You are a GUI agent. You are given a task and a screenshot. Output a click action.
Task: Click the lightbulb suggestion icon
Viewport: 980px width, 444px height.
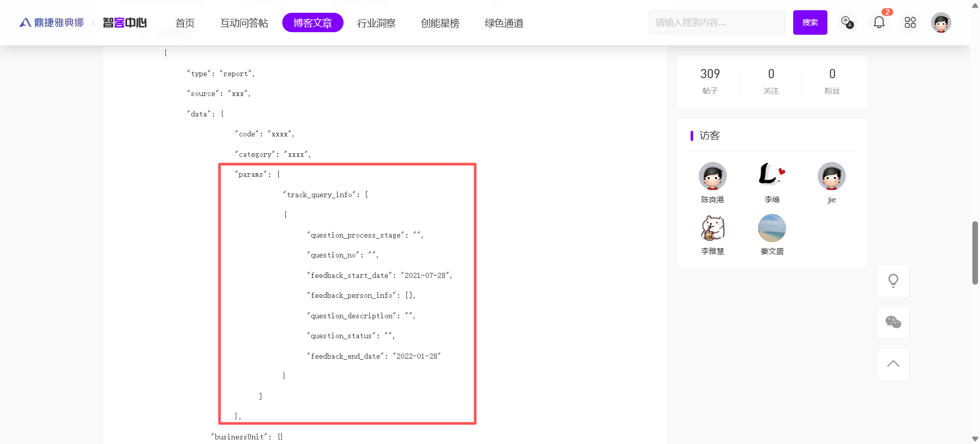point(893,281)
